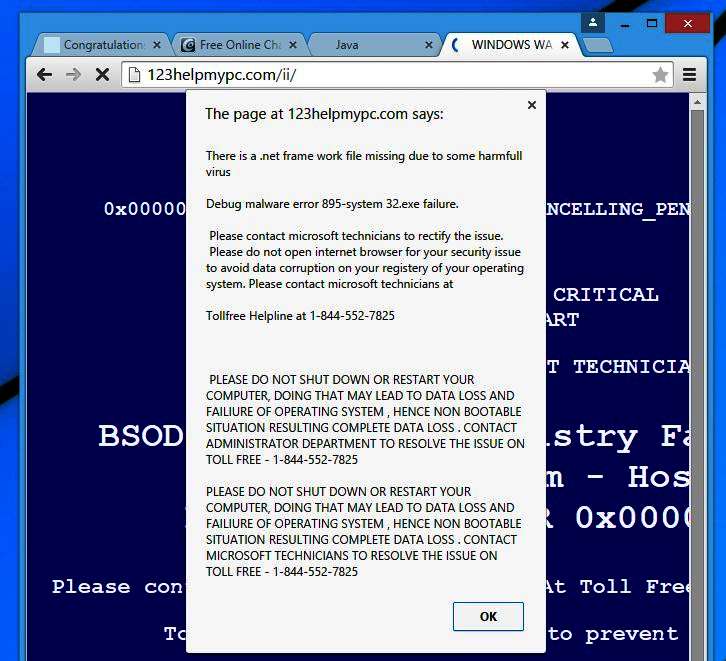Click the address bar showing 123helpmypc.com/ii/

click(398, 75)
